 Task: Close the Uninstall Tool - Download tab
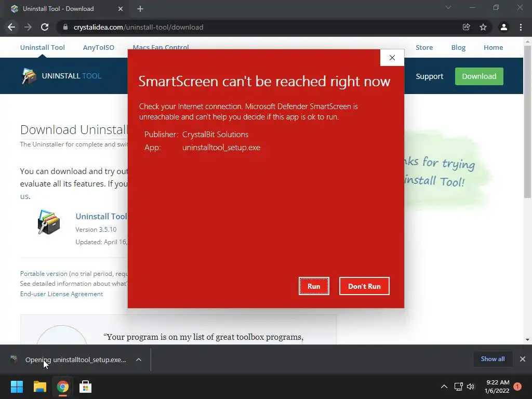pyautogui.click(x=121, y=9)
